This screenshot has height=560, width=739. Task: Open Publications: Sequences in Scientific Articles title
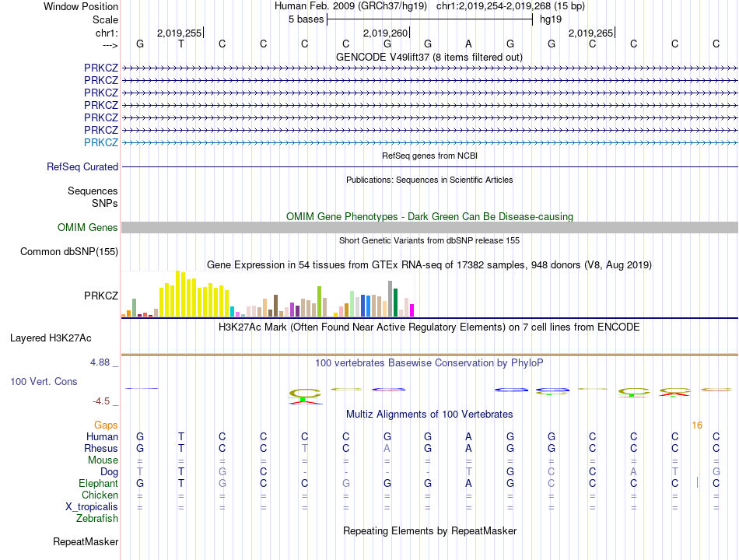coord(429,180)
